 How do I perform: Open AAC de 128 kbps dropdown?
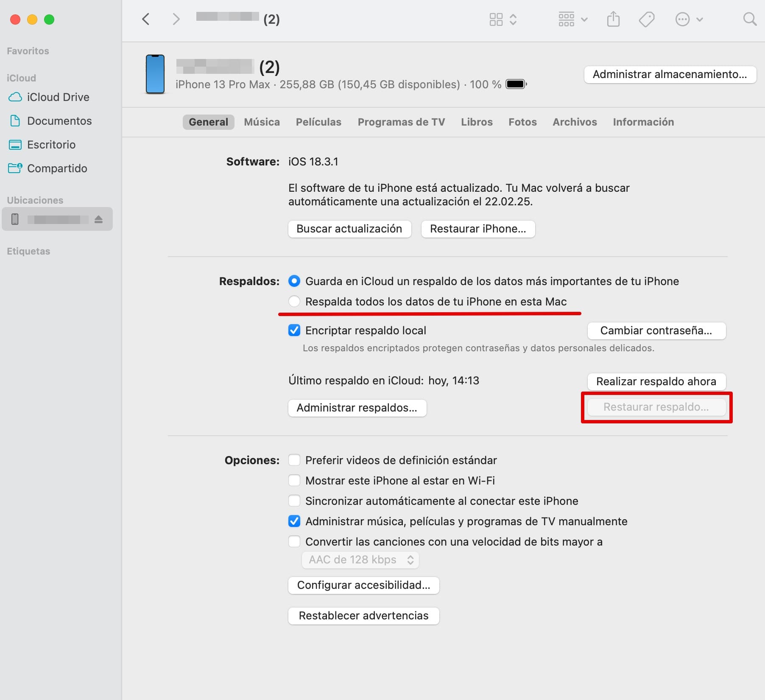[360, 560]
